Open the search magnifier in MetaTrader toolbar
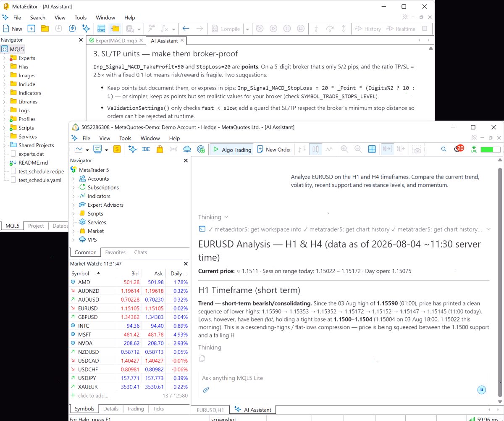The height and width of the screenshot is (421, 504). 444,149
